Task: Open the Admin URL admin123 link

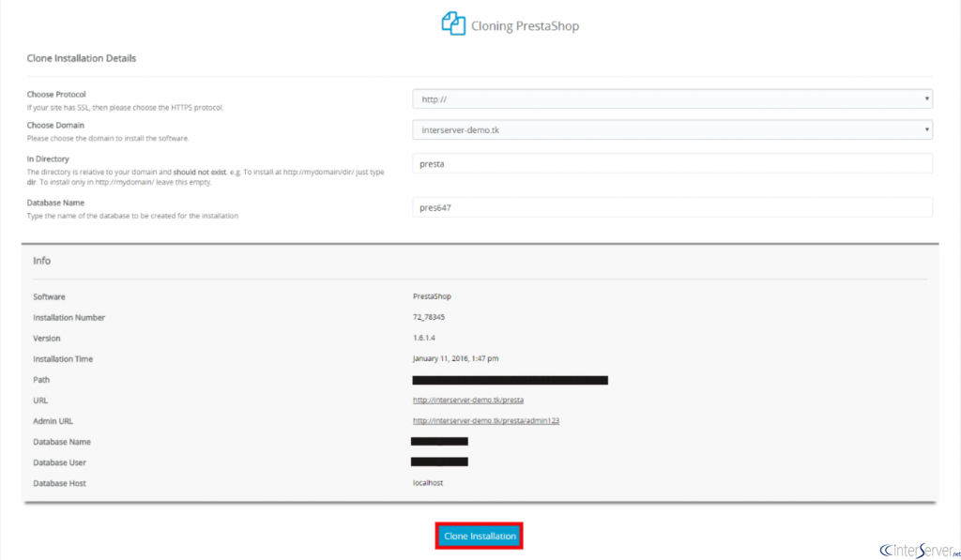Action: click(486, 421)
